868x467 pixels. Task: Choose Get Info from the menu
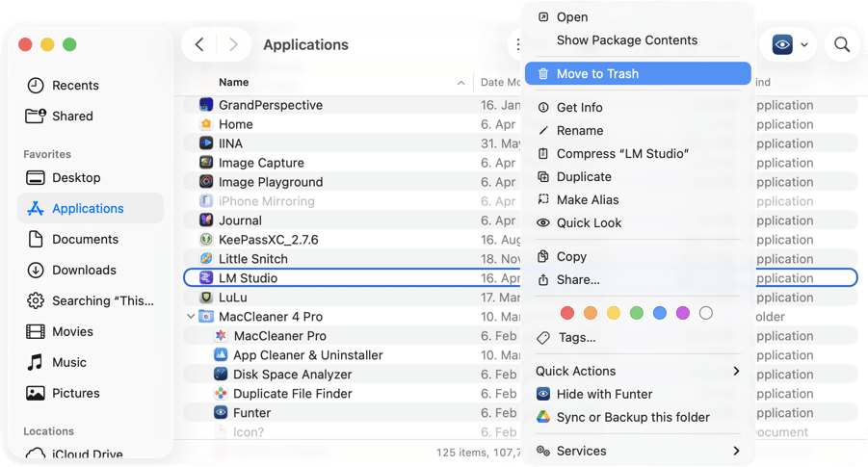coord(638,107)
